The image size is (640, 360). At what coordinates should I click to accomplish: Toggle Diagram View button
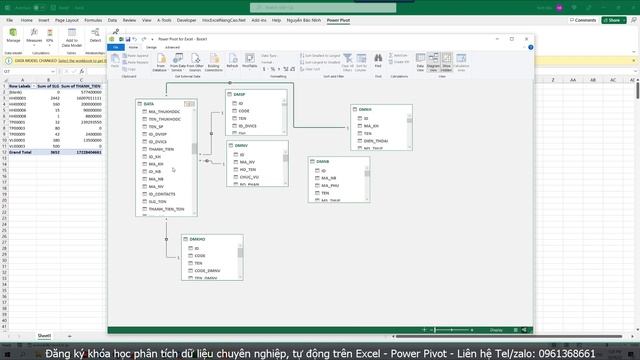(433, 62)
